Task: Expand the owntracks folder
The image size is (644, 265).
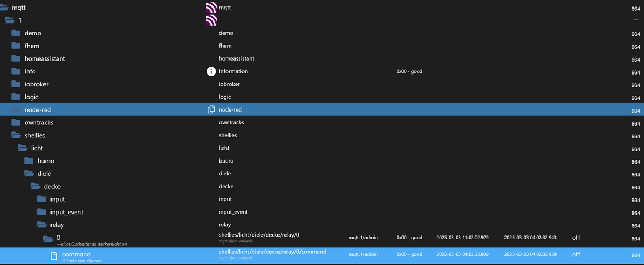Action: pyautogui.click(x=15, y=122)
